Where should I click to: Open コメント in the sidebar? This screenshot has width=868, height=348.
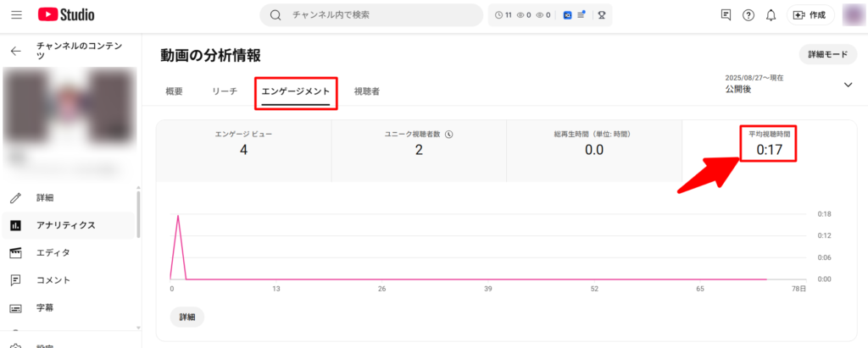[x=53, y=279]
